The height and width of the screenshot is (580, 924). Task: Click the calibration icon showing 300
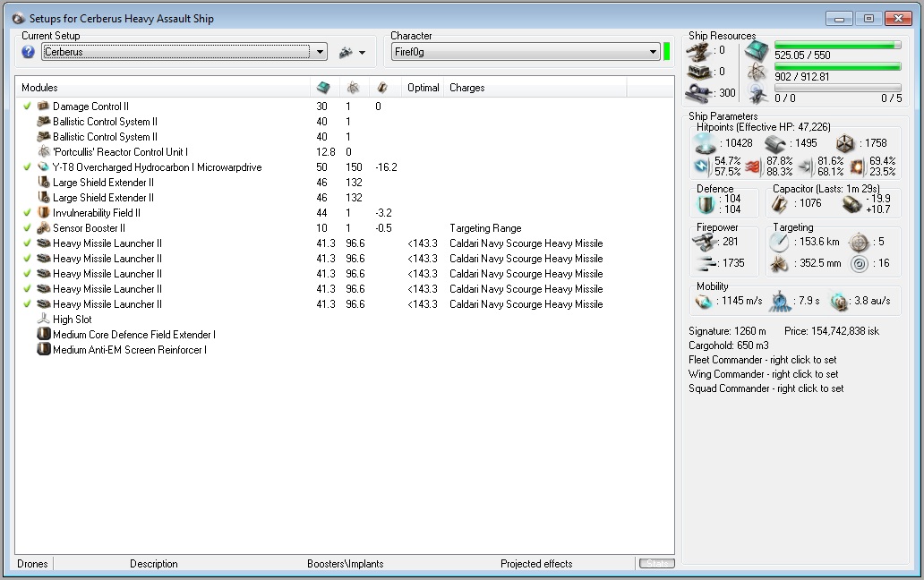click(700, 93)
